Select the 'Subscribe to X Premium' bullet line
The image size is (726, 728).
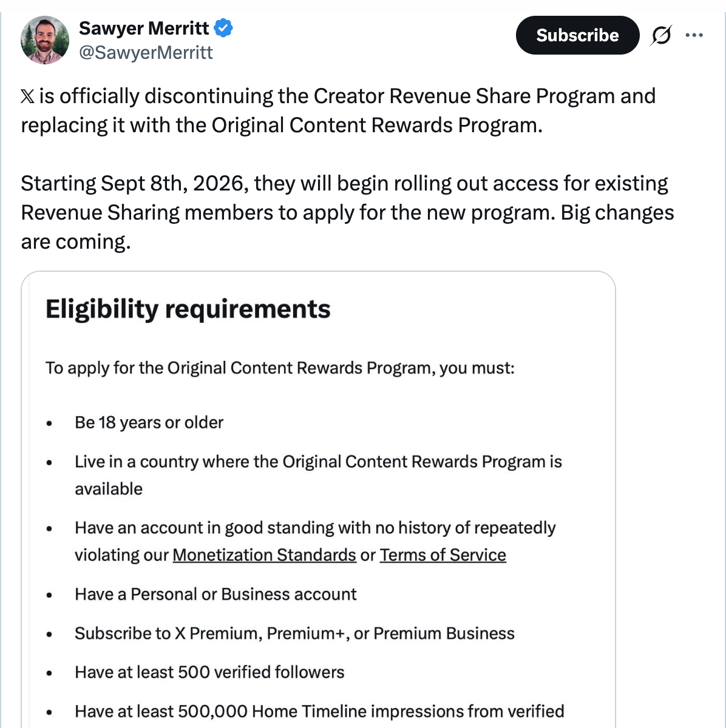point(294,633)
